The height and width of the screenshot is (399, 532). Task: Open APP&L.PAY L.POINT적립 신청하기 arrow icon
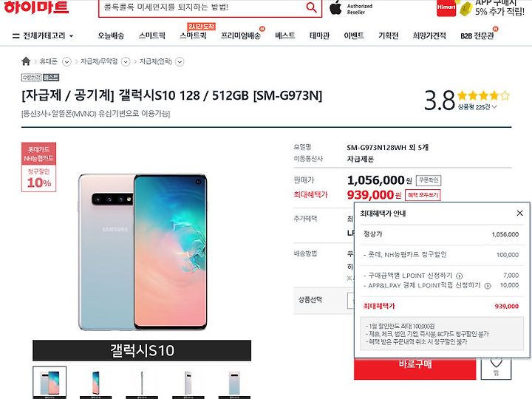point(488,286)
